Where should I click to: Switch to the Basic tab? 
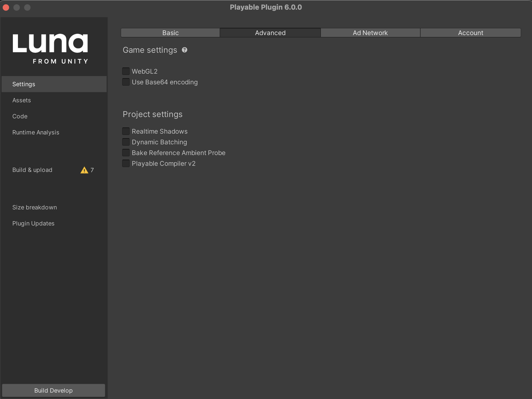pos(170,33)
